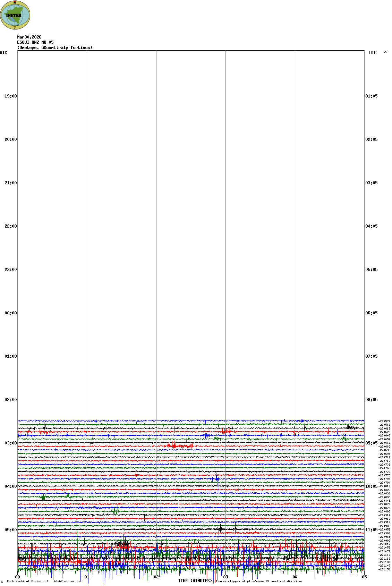This screenshot has height=586, width=392.
Task: Click the 11:05 UTC time label
Action: [x=372, y=530]
